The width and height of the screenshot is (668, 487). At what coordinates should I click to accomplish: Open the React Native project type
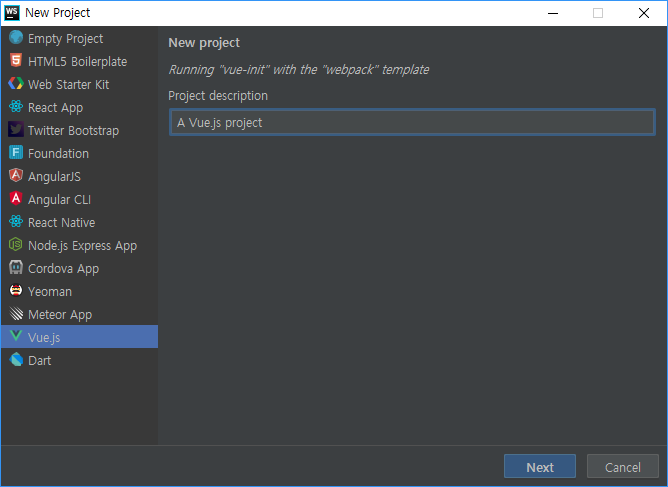79,222
